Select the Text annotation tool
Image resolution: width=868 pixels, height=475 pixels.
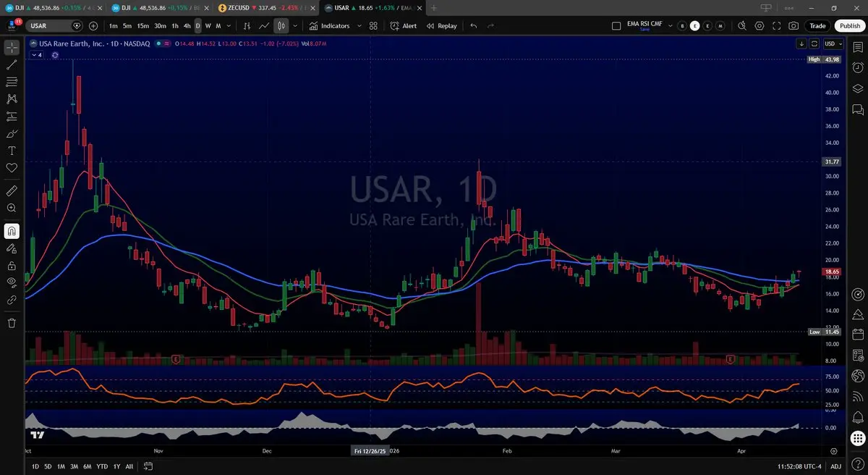pos(12,151)
